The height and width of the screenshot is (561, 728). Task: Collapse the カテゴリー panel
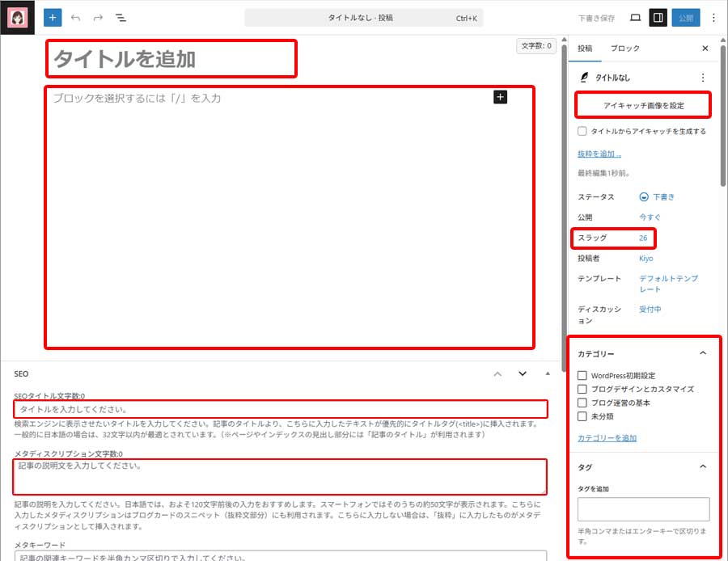pyautogui.click(x=703, y=353)
